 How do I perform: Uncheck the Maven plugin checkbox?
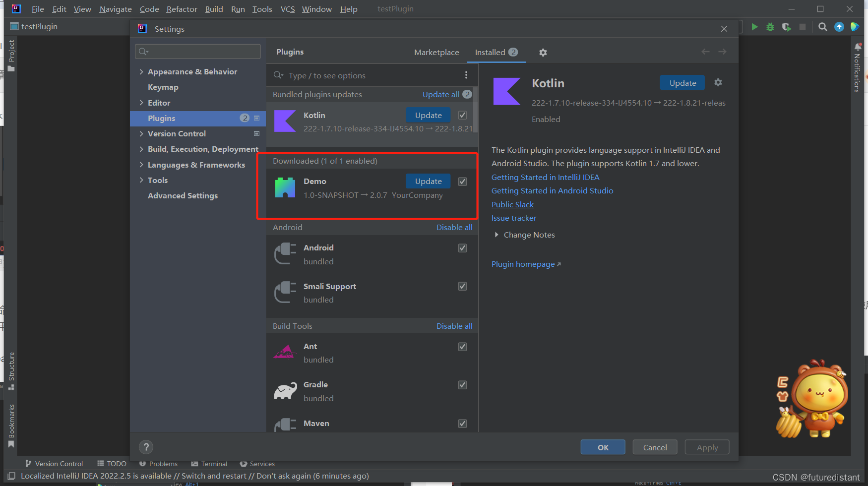pyautogui.click(x=462, y=424)
